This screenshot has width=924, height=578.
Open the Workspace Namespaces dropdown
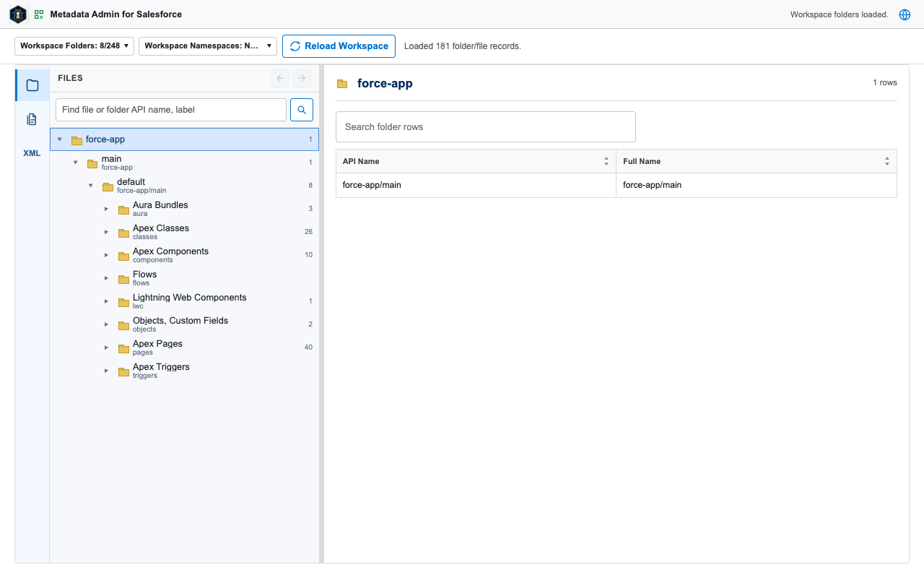click(x=208, y=46)
